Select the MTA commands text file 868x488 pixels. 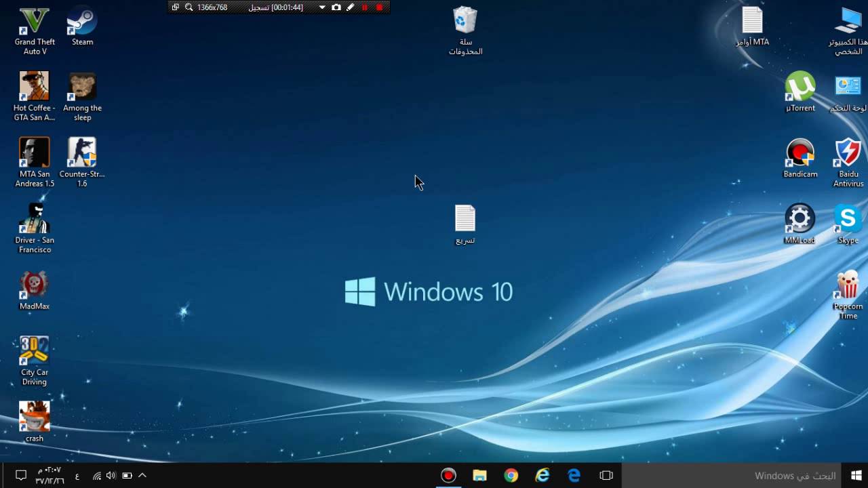click(x=752, y=27)
